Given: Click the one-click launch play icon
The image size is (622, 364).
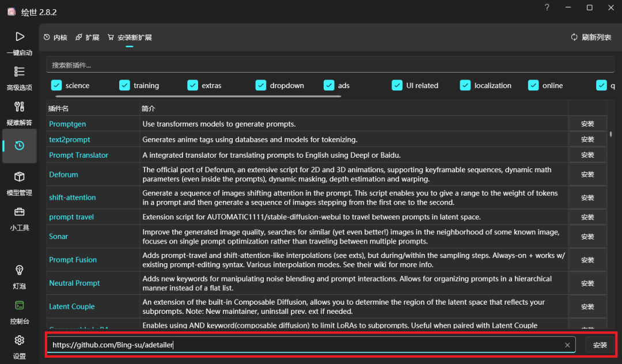Looking at the screenshot, I should (x=20, y=37).
